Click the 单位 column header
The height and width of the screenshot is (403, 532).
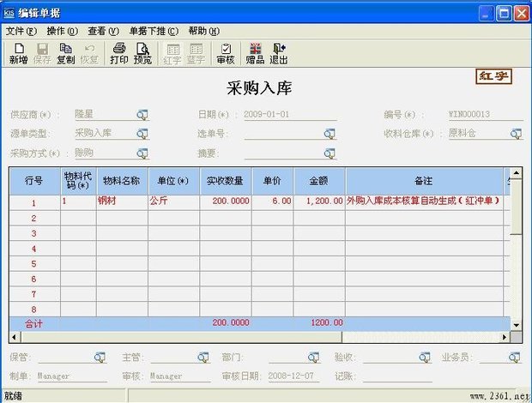pyautogui.click(x=173, y=181)
